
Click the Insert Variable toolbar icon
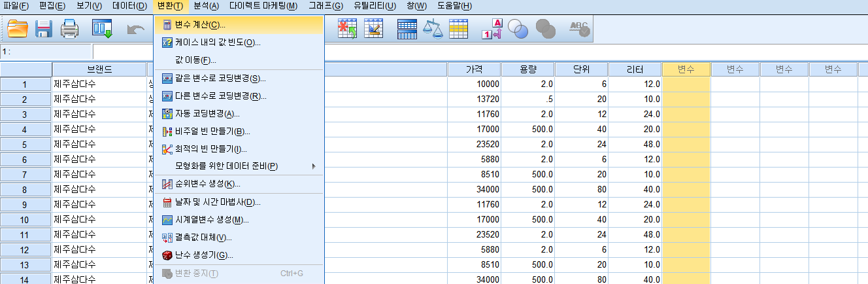[x=373, y=29]
